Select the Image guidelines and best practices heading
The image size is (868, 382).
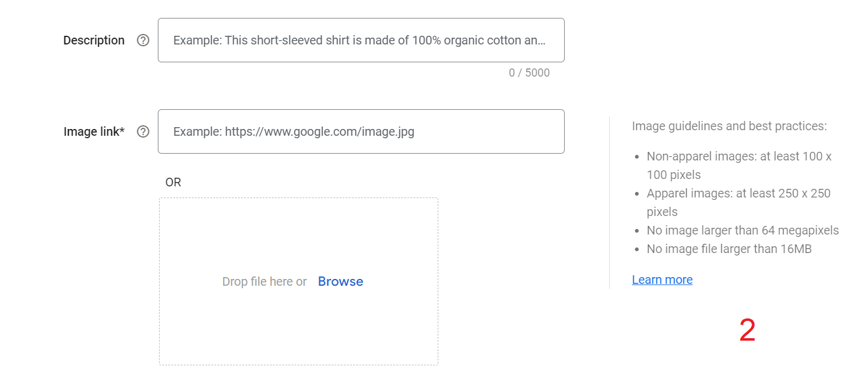pos(729,126)
